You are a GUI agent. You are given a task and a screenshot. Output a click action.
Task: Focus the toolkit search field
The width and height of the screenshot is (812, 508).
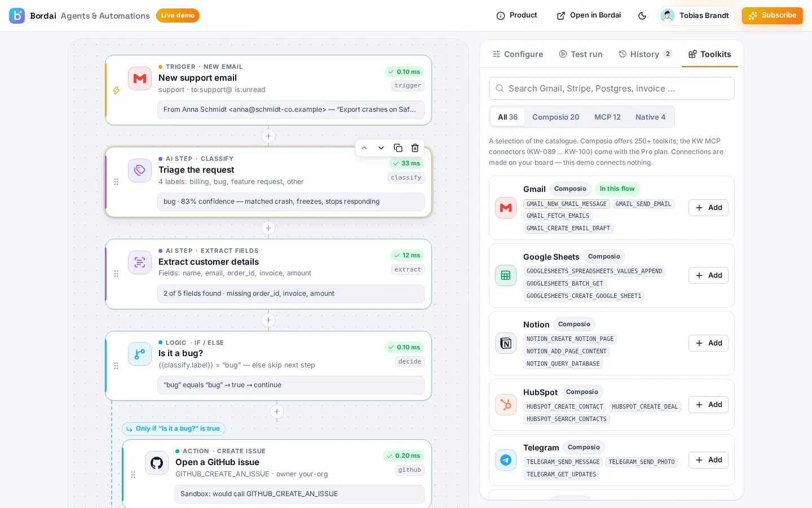tap(612, 89)
